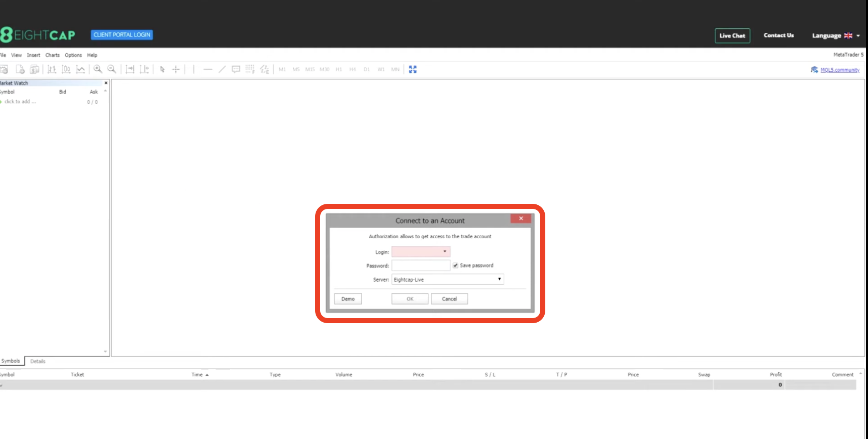868x439 pixels.
Task: Click inside the Password input field
Action: (420, 266)
